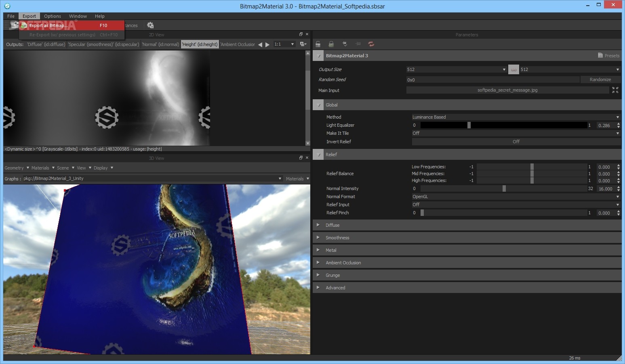
Task: Click the Low Frequencies slider
Action: click(x=532, y=167)
